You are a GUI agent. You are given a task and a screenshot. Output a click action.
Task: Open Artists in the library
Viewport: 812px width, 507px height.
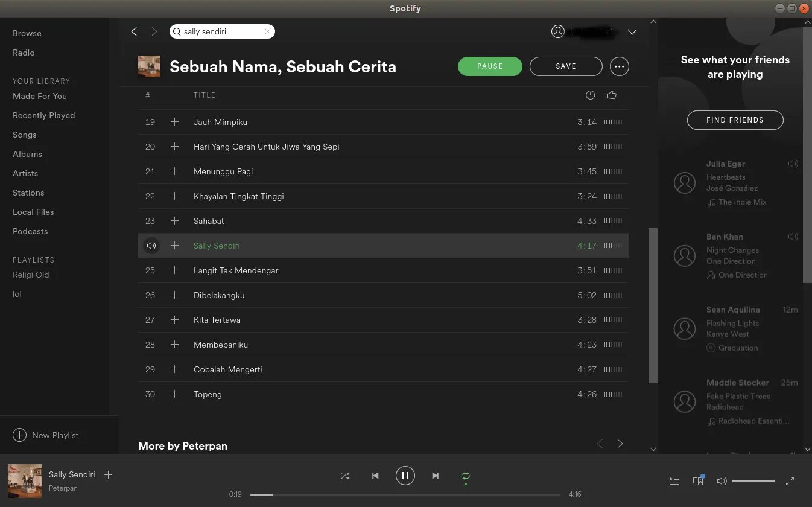coord(25,173)
